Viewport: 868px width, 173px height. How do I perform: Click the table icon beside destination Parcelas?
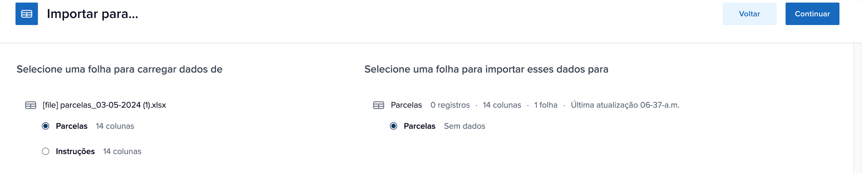pos(378,105)
